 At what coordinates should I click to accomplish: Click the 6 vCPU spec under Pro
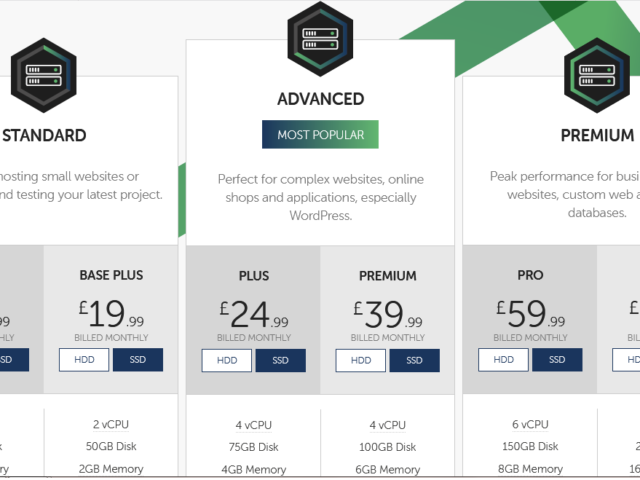point(530,424)
